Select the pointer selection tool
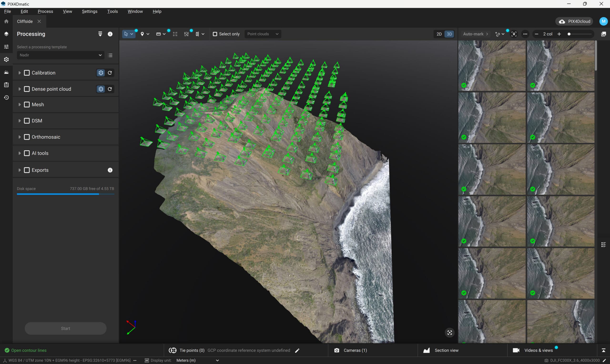This screenshot has height=364, width=610. coord(126,34)
